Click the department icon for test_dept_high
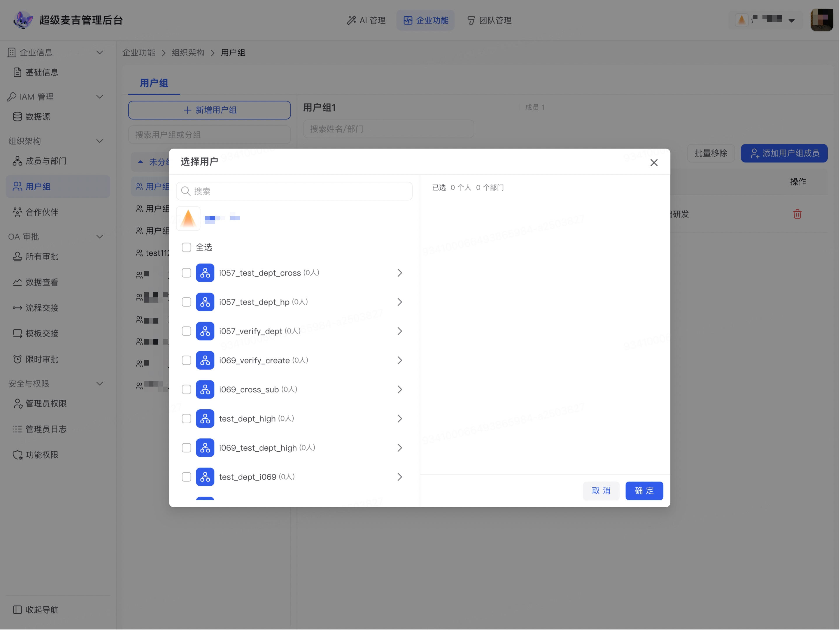This screenshot has width=840, height=630. click(205, 418)
